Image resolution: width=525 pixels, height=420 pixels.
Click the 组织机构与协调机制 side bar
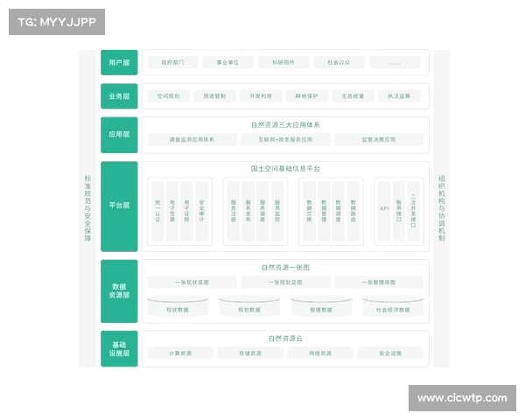coord(442,208)
